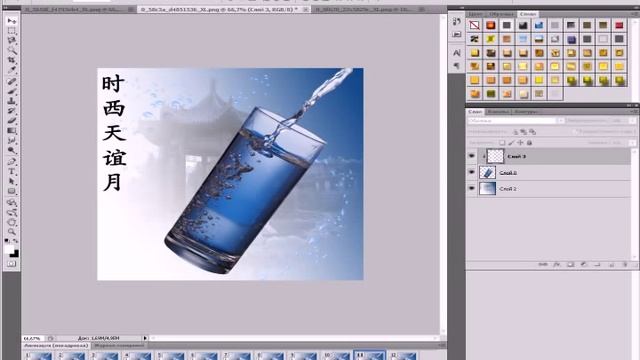Viewport: 640px width, 360px height.
Task: Click the zoom percentage field 66,67%
Action: (x=32, y=338)
